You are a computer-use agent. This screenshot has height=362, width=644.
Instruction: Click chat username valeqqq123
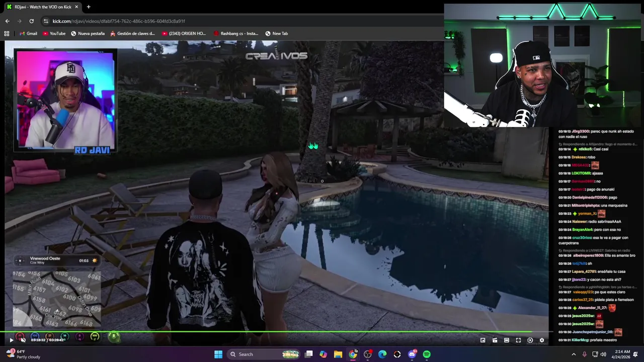click(582, 292)
